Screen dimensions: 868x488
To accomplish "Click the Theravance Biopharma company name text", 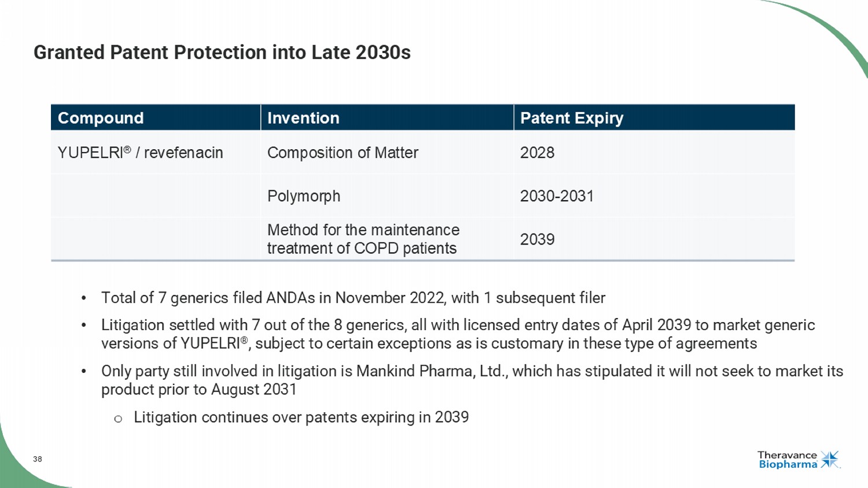I will (x=787, y=460).
